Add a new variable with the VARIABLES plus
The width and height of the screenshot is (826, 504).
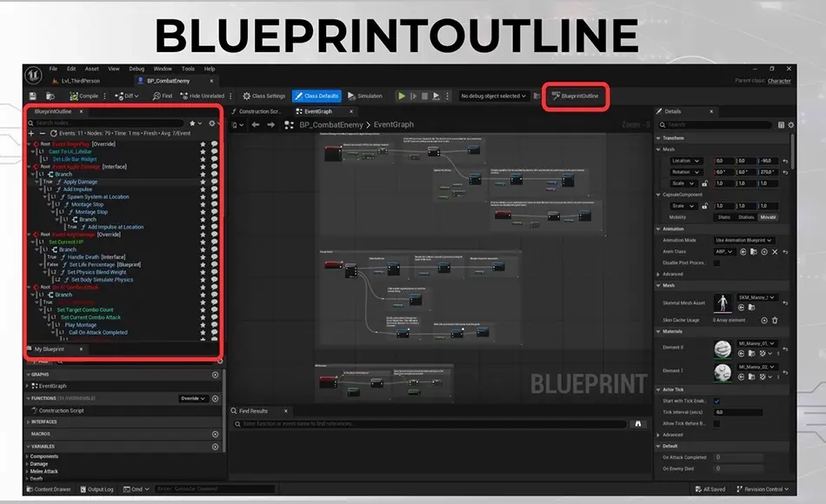[215, 447]
